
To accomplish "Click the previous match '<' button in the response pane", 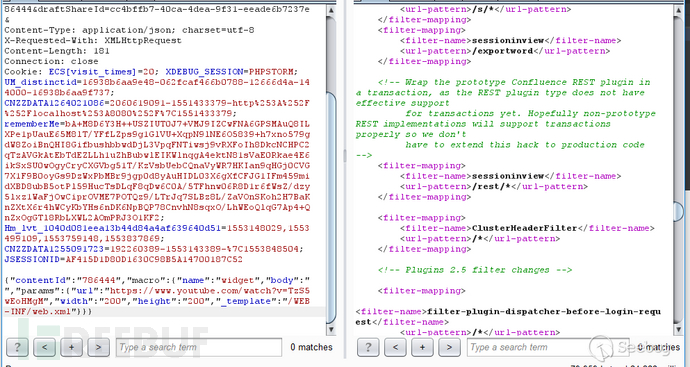I will [395, 347].
